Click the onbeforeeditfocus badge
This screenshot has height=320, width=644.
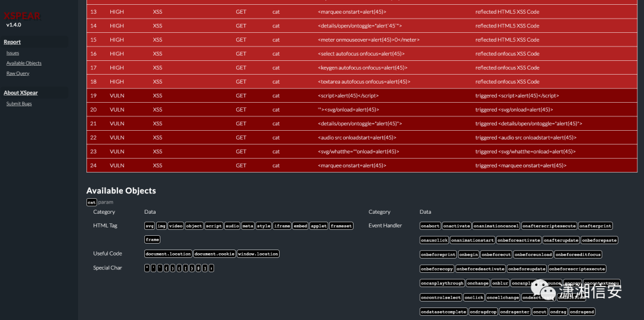coord(578,254)
